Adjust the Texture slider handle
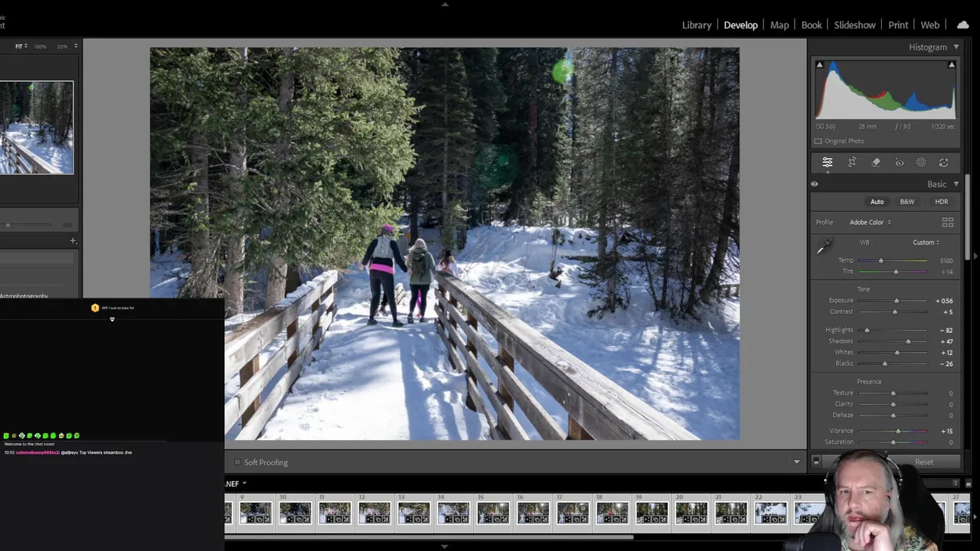 click(893, 393)
